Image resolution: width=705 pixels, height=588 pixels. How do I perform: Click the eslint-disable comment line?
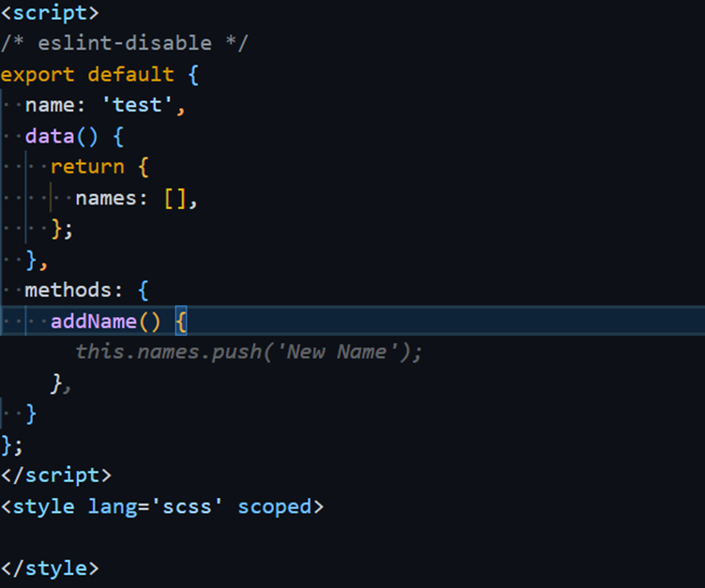124,43
